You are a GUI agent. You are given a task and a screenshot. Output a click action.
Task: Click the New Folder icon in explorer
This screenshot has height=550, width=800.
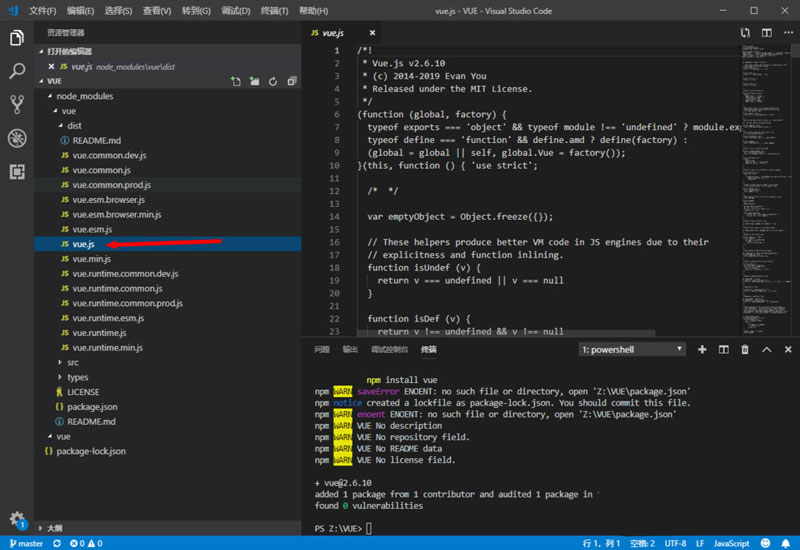click(x=254, y=81)
